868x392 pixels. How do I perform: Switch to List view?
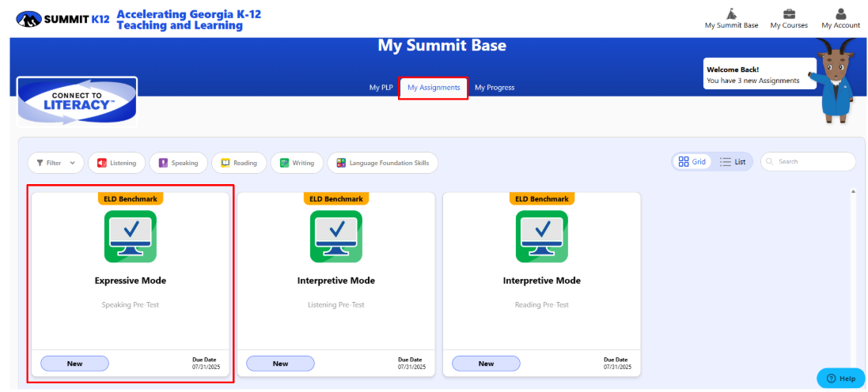(x=733, y=162)
